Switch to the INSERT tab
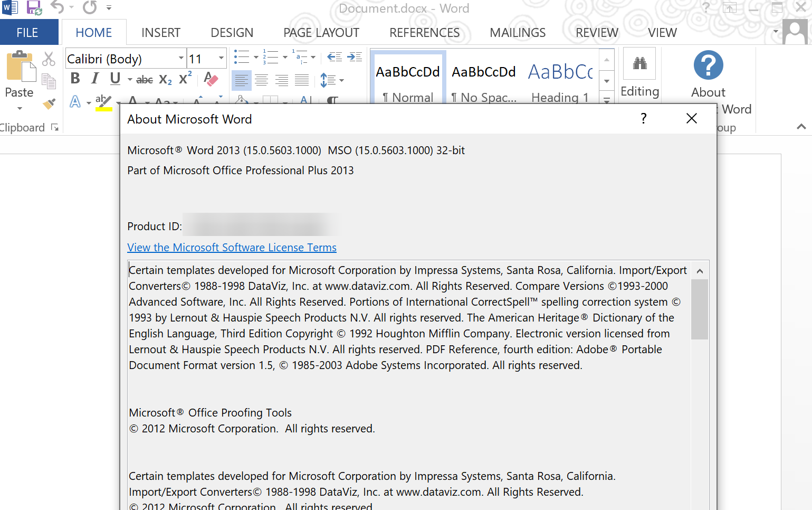This screenshot has height=510, width=812. click(161, 33)
